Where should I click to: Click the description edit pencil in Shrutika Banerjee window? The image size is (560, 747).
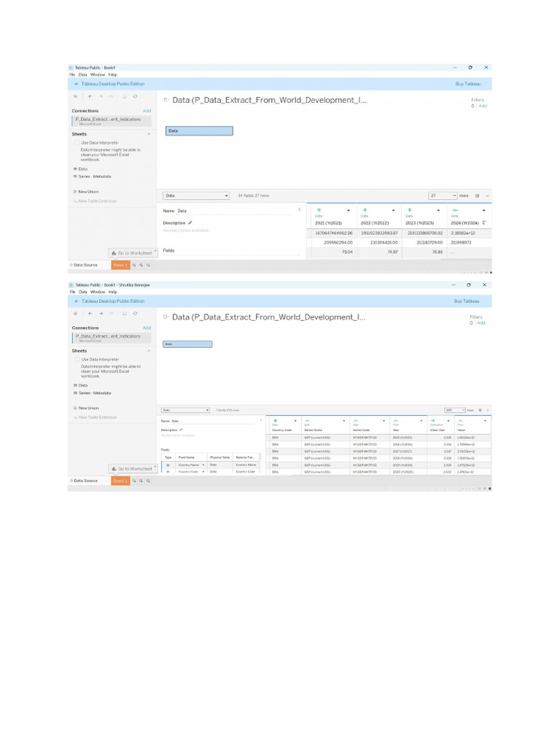181,430
